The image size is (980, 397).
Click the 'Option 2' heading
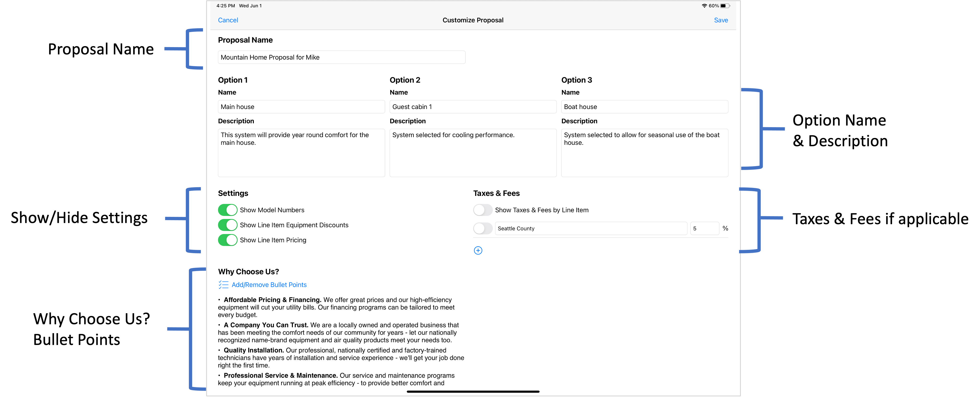[405, 80]
